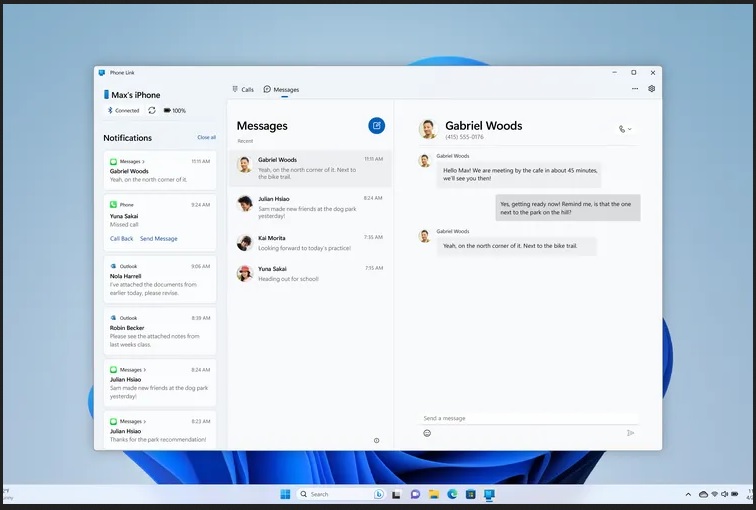Open the settings gear in Phone Link
Image resolution: width=756 pixels, height=510 pixels.
(651, 89)
